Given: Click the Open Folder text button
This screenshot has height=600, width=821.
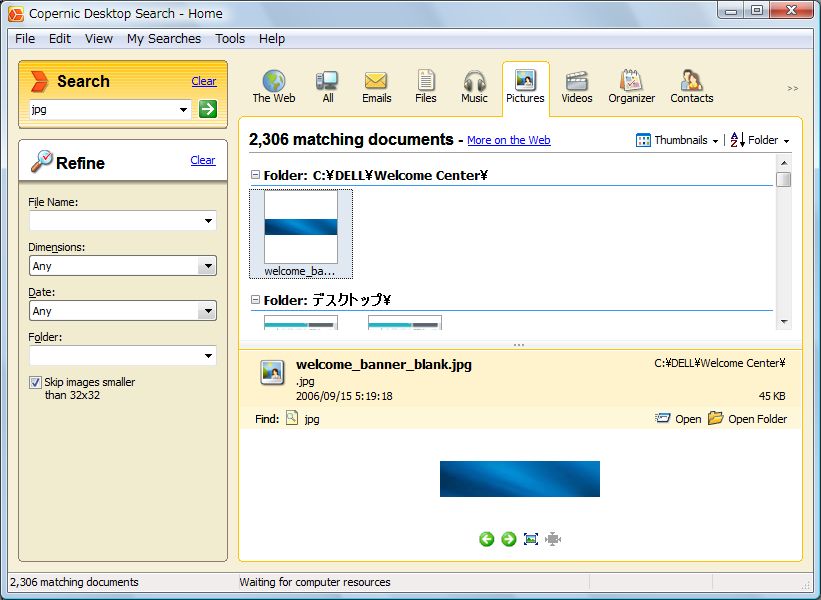Looking at the screenshot, I should tap(757, 419).
